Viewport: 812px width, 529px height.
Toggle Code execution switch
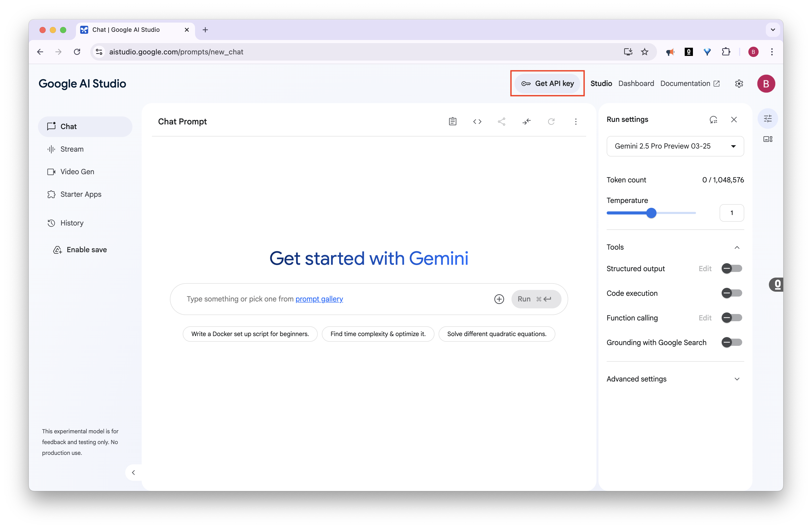tap(731, 293)
